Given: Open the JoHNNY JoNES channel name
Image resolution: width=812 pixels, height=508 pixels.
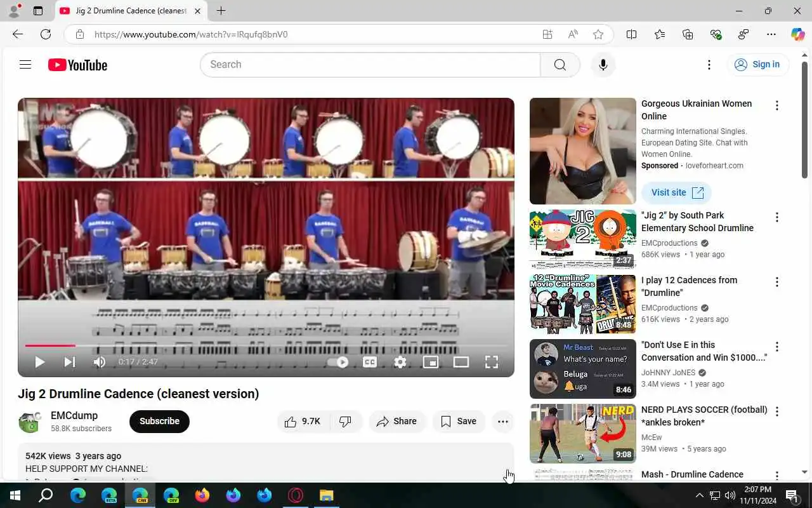Looking at the screenshot, I should (x=669, y=373).
